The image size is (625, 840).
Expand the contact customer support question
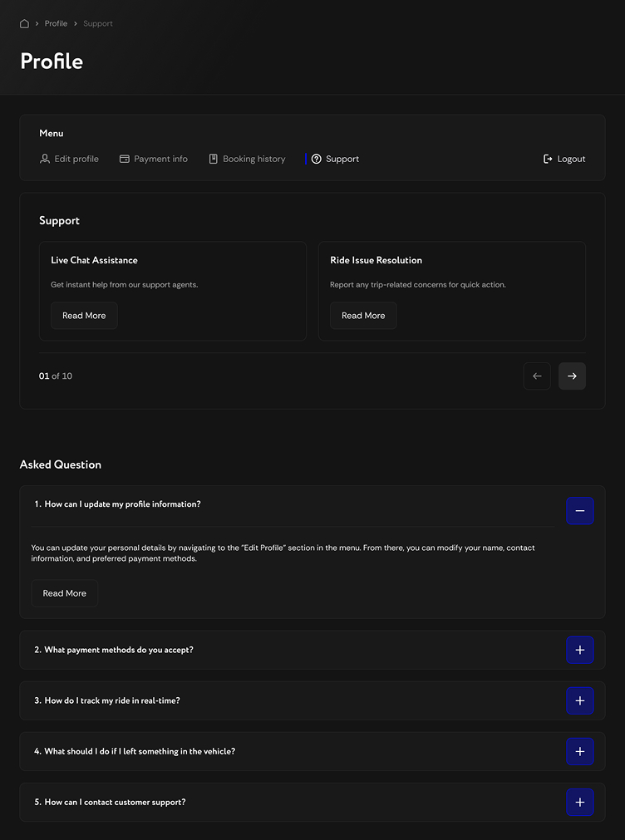pyautogui.click(x=580, y=802)
